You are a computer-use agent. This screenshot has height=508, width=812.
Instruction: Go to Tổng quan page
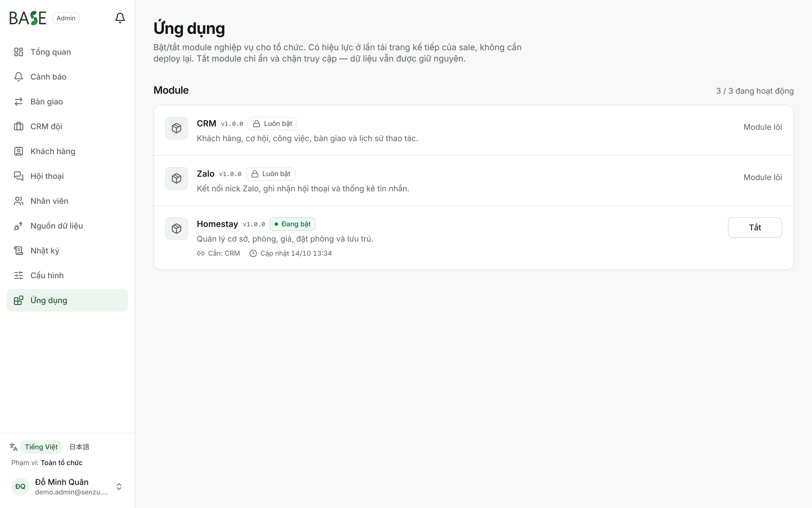tap(67, 52)
